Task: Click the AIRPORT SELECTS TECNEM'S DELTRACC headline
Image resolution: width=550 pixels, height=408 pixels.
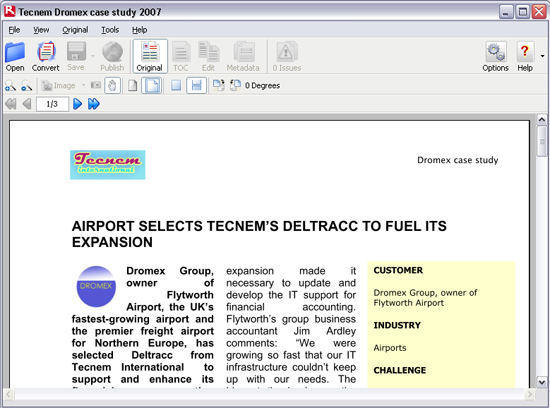Action: (x=259, y=234)
